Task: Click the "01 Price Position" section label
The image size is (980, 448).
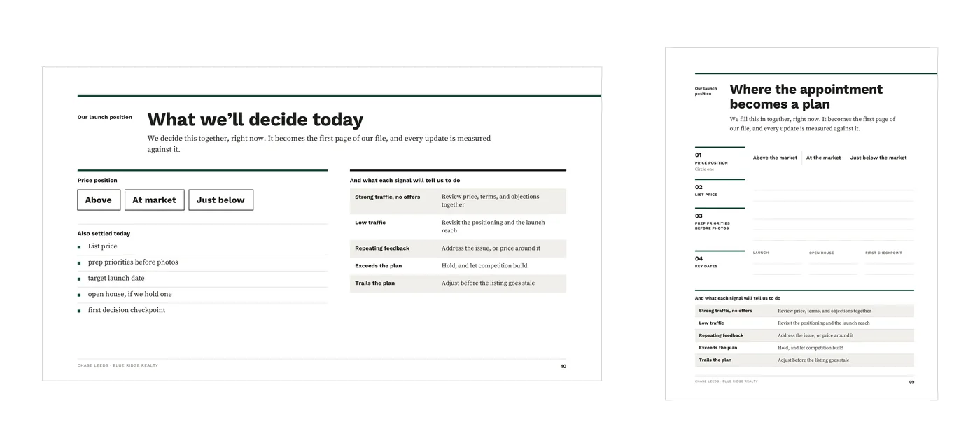Action: [711, 159]
